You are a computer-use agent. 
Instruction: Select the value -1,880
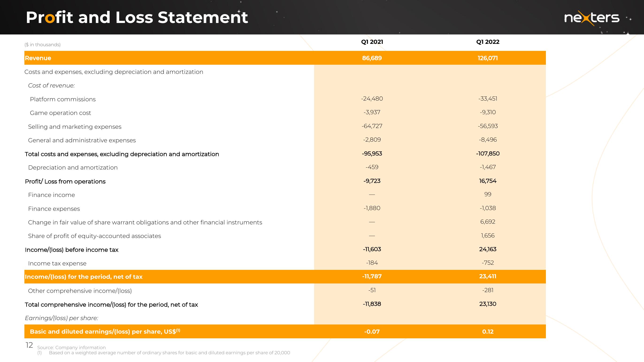[x=372, y=208]
